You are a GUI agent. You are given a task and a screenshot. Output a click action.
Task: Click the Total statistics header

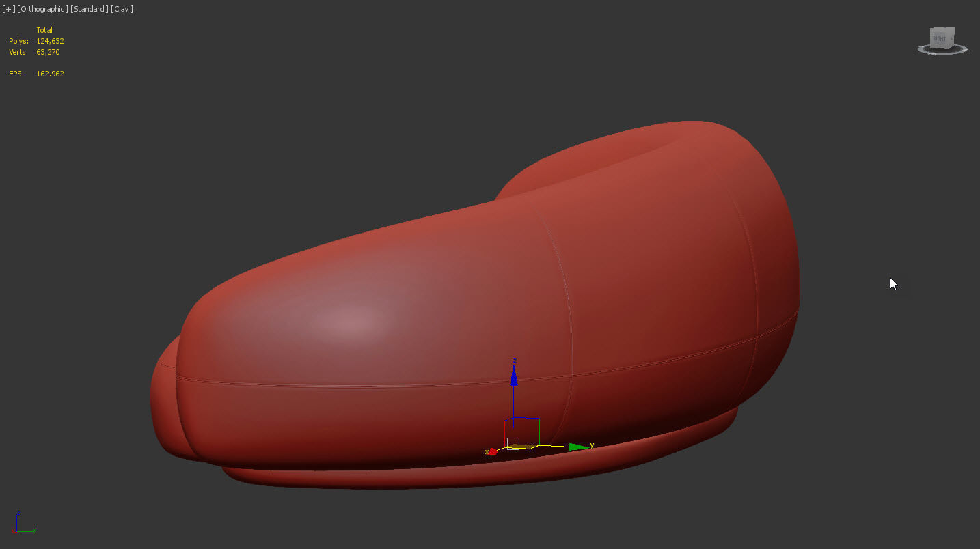44,30
